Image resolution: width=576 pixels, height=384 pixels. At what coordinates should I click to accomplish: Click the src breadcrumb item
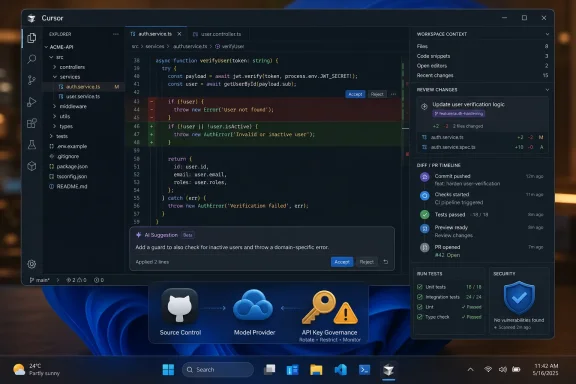[x=135, y=46]
